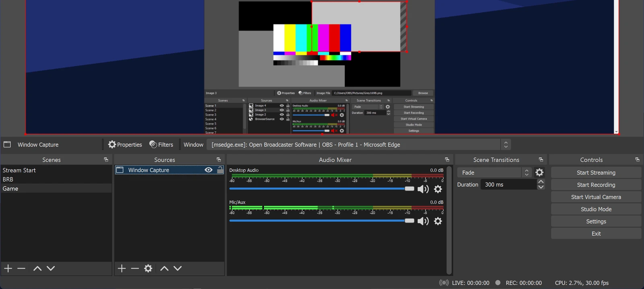Open the Fade transition dropdown
The image size is (644, 289).
[494, 173]
